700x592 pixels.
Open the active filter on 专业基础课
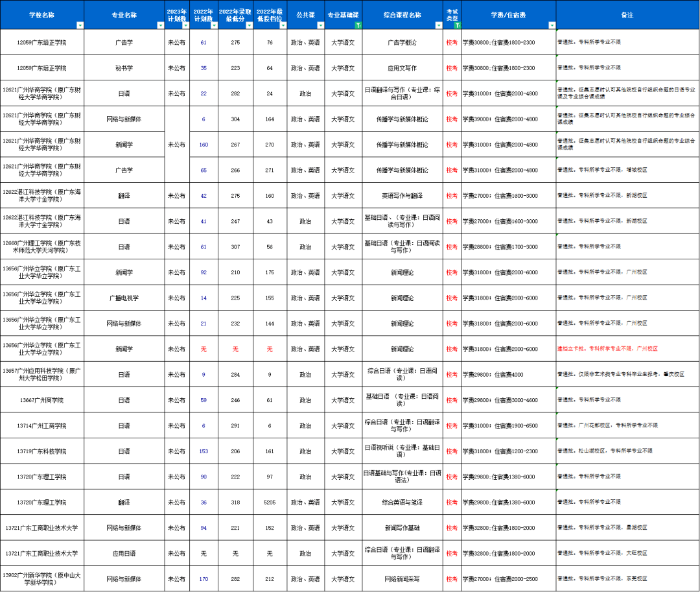click(358, 25)
